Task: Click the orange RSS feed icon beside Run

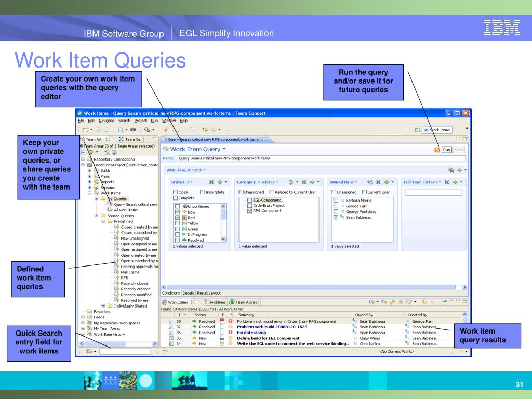Action: [437, 150]
